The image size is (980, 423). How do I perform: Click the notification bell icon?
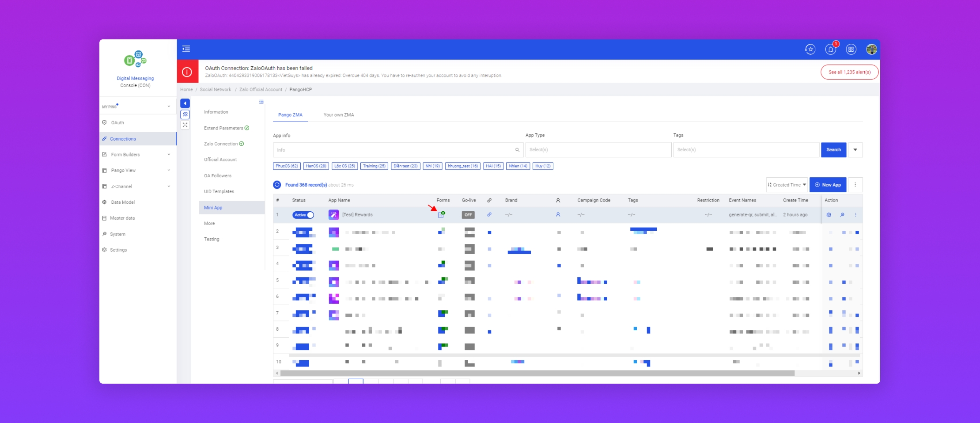pyautogui.click(x=830, y=50)
